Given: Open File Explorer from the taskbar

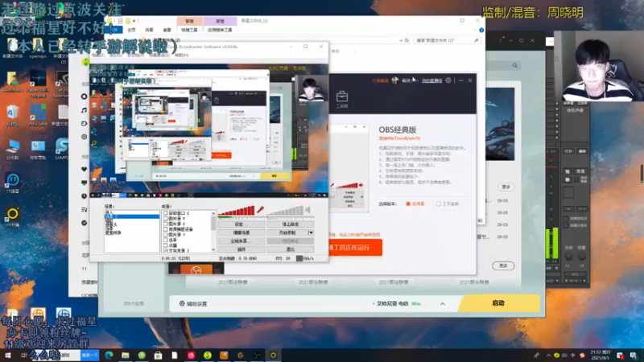Looking at the screenshot, I should coord(126,356).
